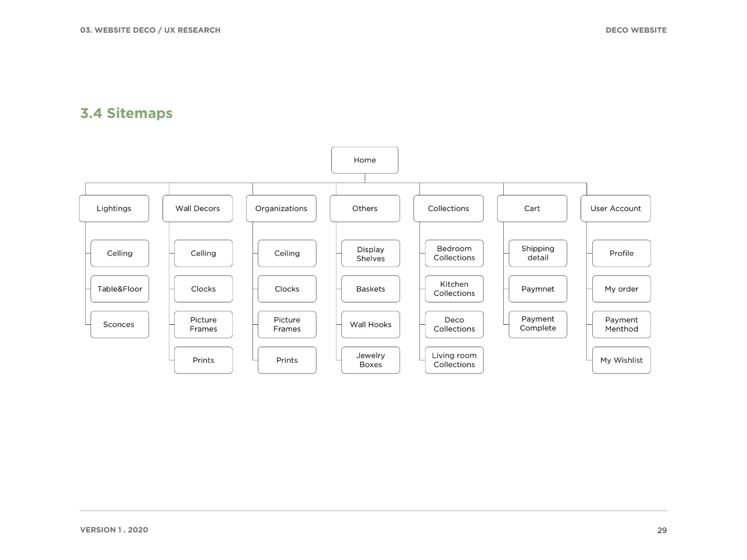Click the Cart node
This screenshot has width=747, height=560.
pyautogui.click(x=532, y=208)
